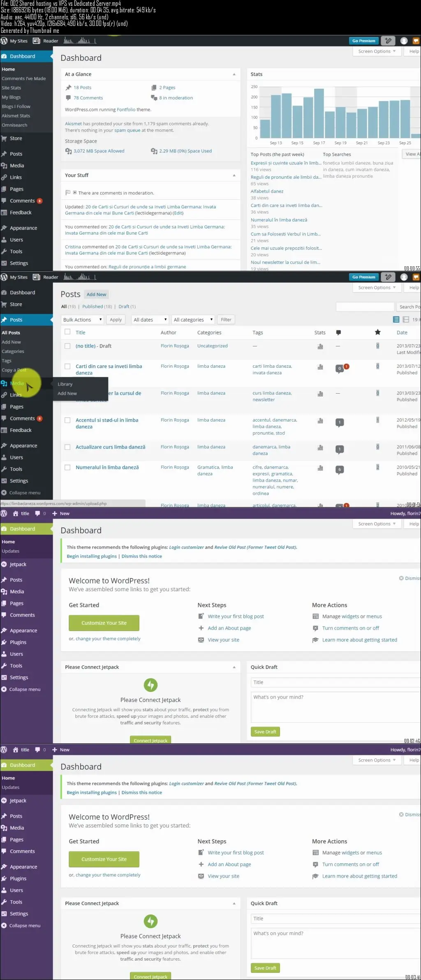Open stats icon for 'Carti din care sa inveti' post row
Image resolution: width=421 pixels, height=980 pixels.
[x=320, y=367]
